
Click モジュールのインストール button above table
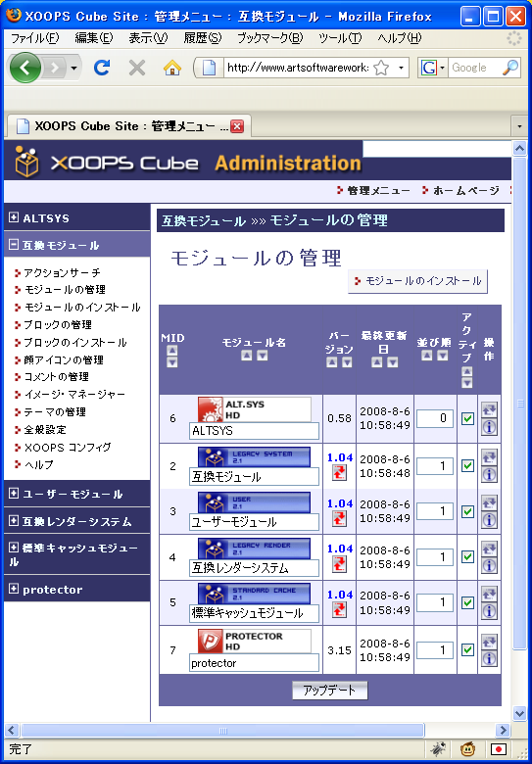(418, 281)
